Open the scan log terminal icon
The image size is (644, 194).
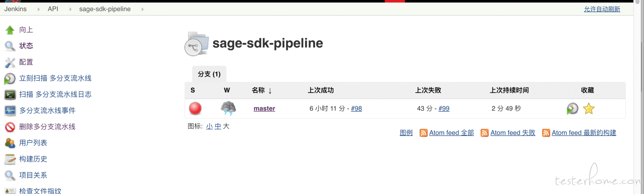tap(10, 95)
